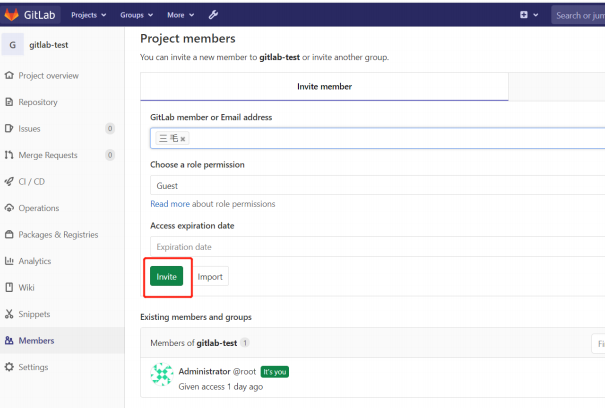Open the new item plus dropdown

point(529,15)
